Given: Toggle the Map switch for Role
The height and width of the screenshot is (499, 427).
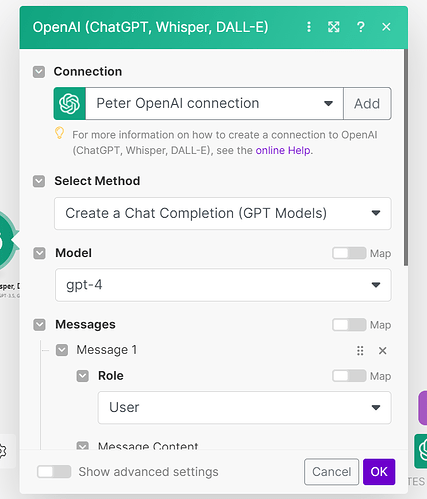Looking at the screenshot, I should point(349,376).
